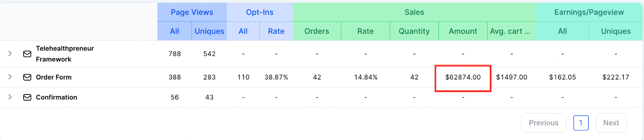Click the Sales group header
This screenshot has width=644, height=140.
[x=414, y=12]
